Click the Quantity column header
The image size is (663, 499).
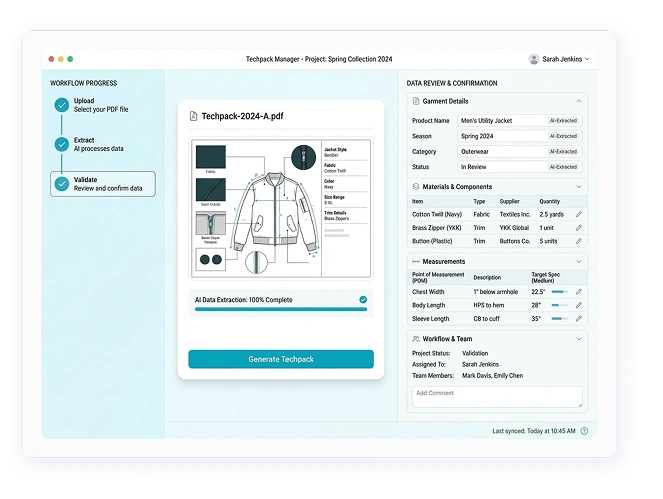[x=549, y=201]
